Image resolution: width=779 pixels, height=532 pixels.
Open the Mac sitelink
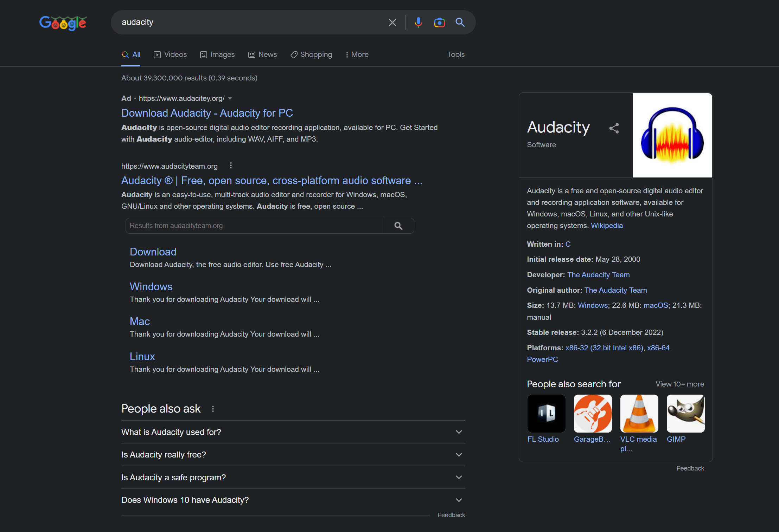(x=140, y=321)
